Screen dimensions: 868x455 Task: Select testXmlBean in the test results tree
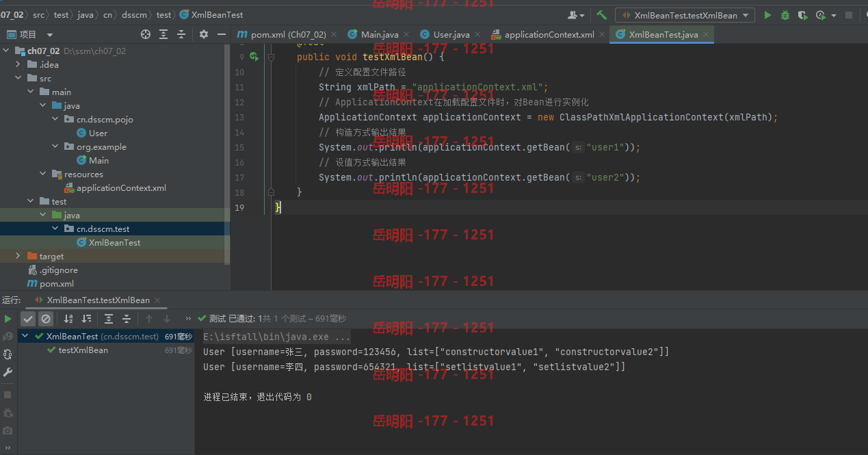(x=83, y=350)
